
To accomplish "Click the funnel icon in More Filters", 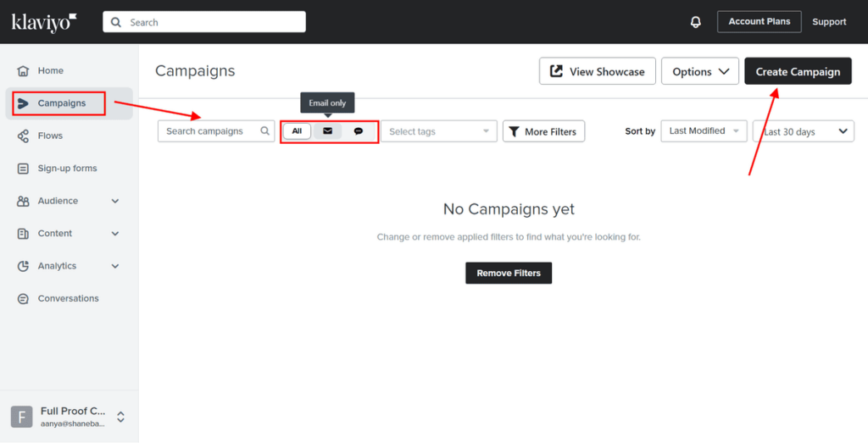I will 514,131.
